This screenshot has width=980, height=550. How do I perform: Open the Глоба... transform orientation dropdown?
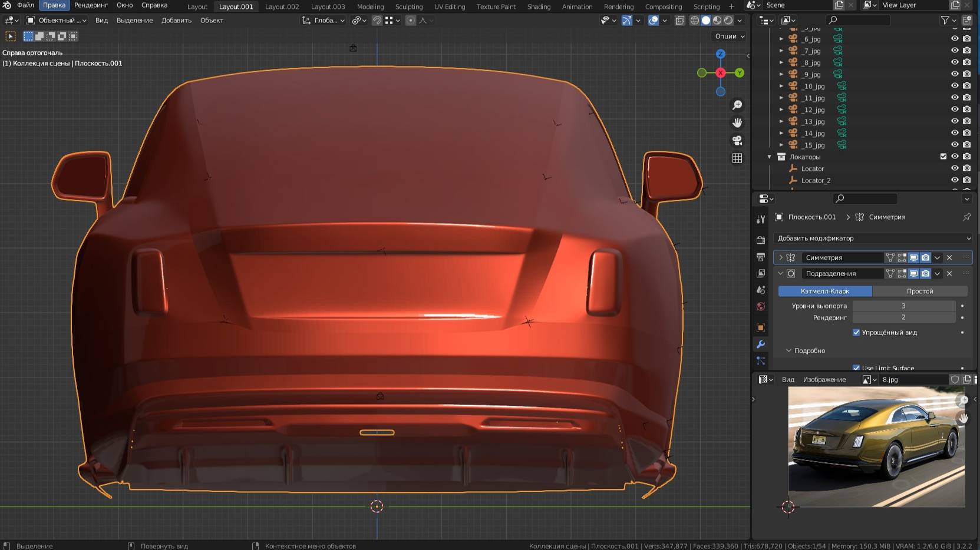tap(324, 20)
